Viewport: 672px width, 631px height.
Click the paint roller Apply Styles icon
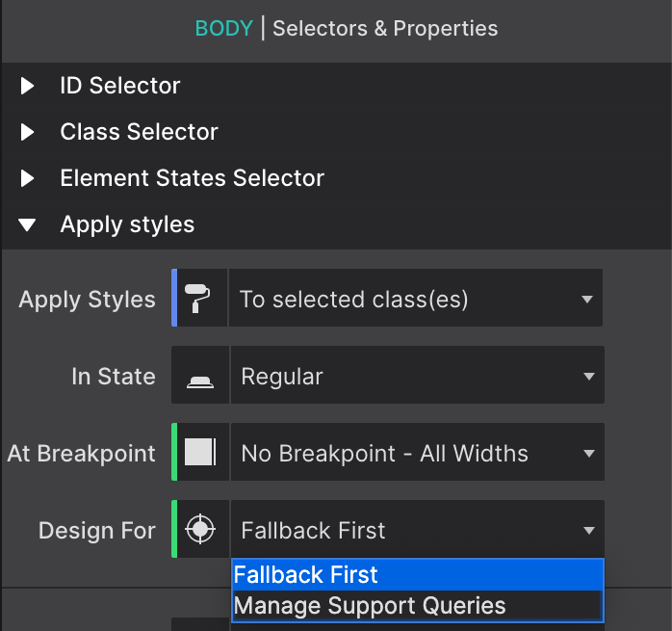(x=197, y=298)
